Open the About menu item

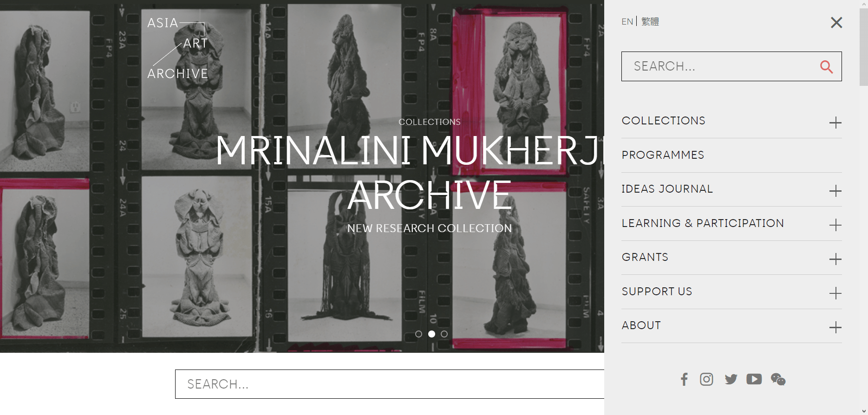641,325
